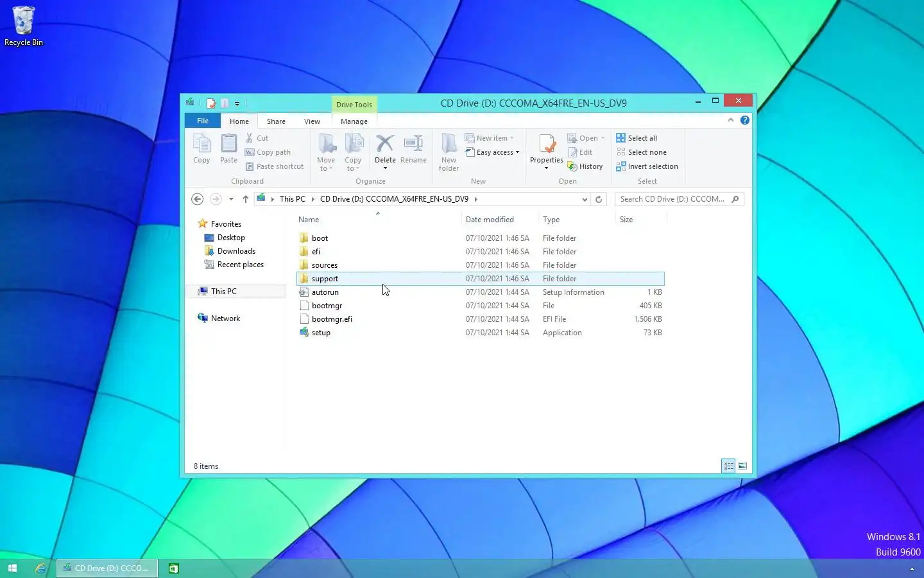
Task: Click the Forward navigation arrow
Action: (216, 199)
